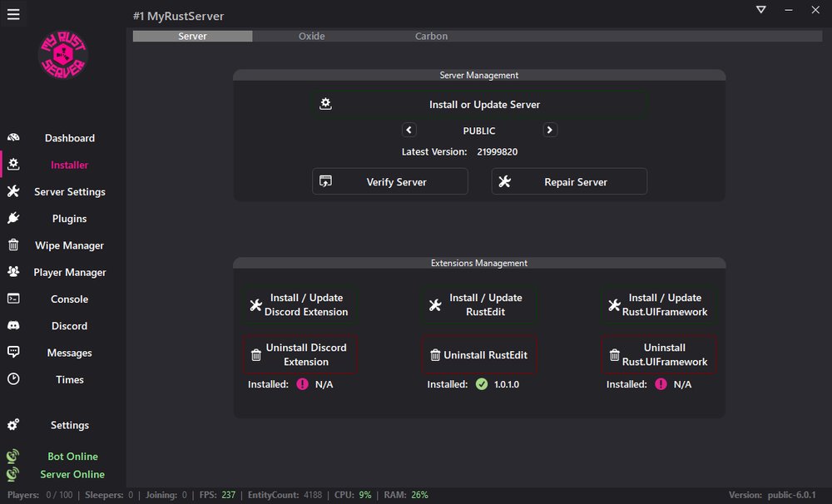Click the Times clock icon
The image size is (832, 504).
[x=13, y=378]
